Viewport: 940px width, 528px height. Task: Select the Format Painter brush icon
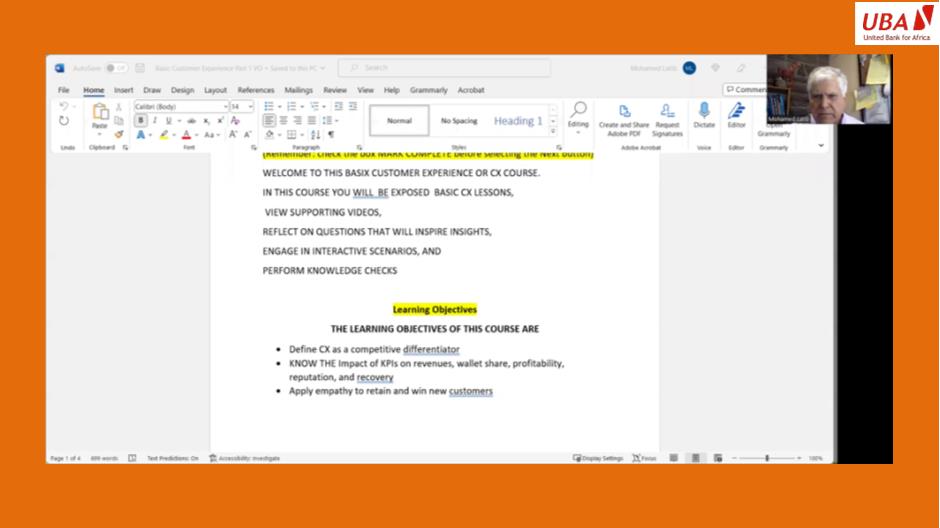(119, 134)
